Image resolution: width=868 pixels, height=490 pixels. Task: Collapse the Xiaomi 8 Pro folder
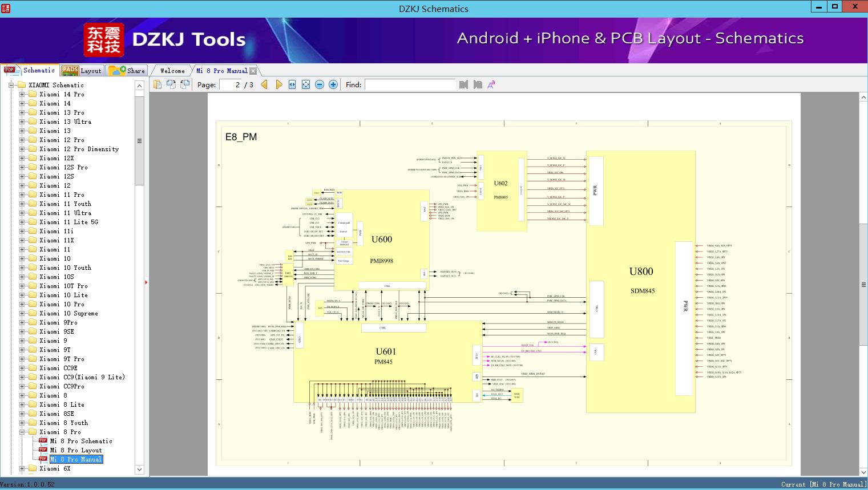[22, 432]
